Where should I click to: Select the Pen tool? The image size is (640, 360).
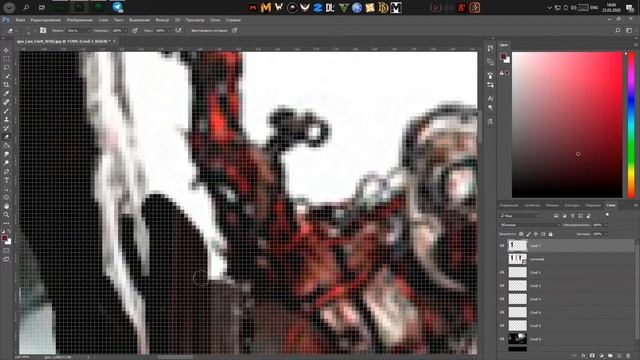6,171
